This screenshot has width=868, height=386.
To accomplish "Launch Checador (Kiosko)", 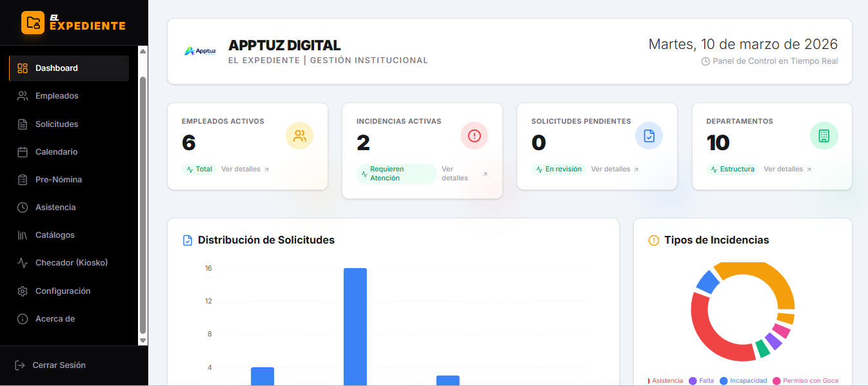I will (69, 263).
